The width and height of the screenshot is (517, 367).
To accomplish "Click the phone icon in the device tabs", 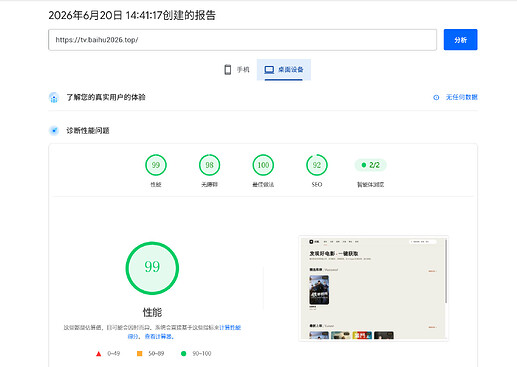I will (x=228, y=70).
